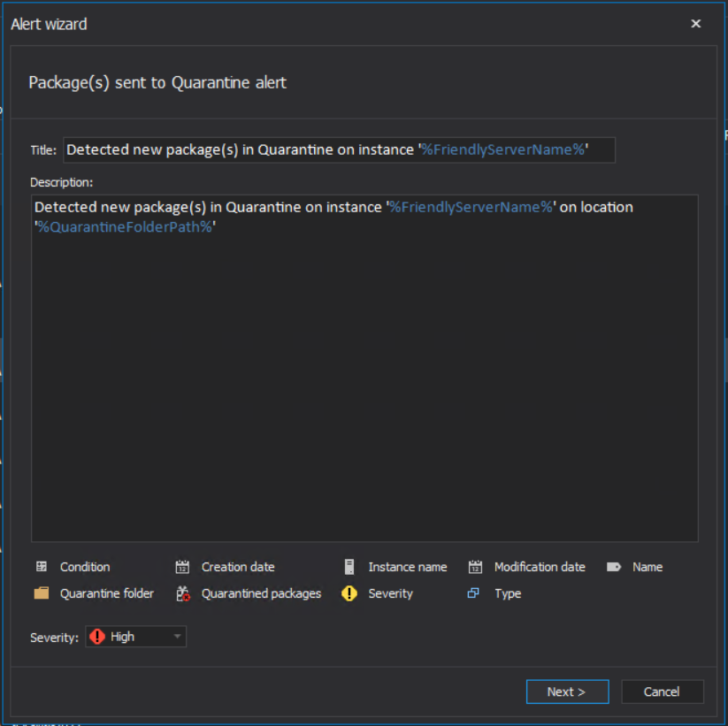Screen dimensions: 728x726
Task: Insert the Instance name label variable
Action: click(408, 567)
